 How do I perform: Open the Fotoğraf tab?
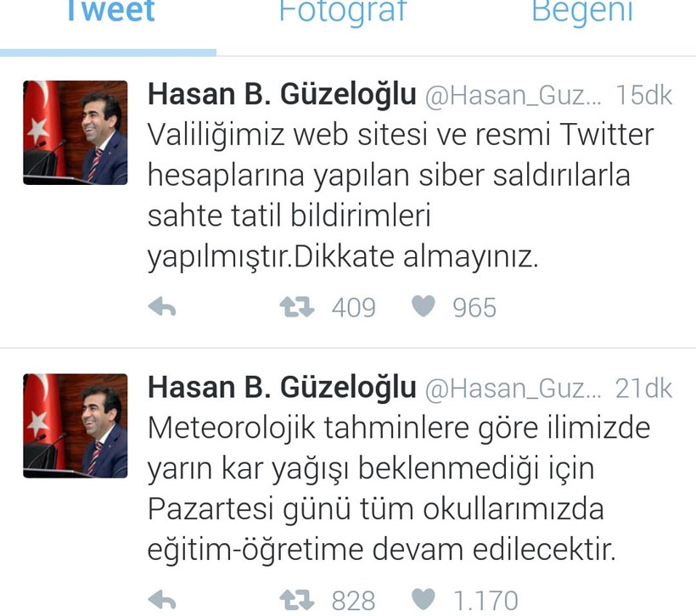click(x=343, y=11)
